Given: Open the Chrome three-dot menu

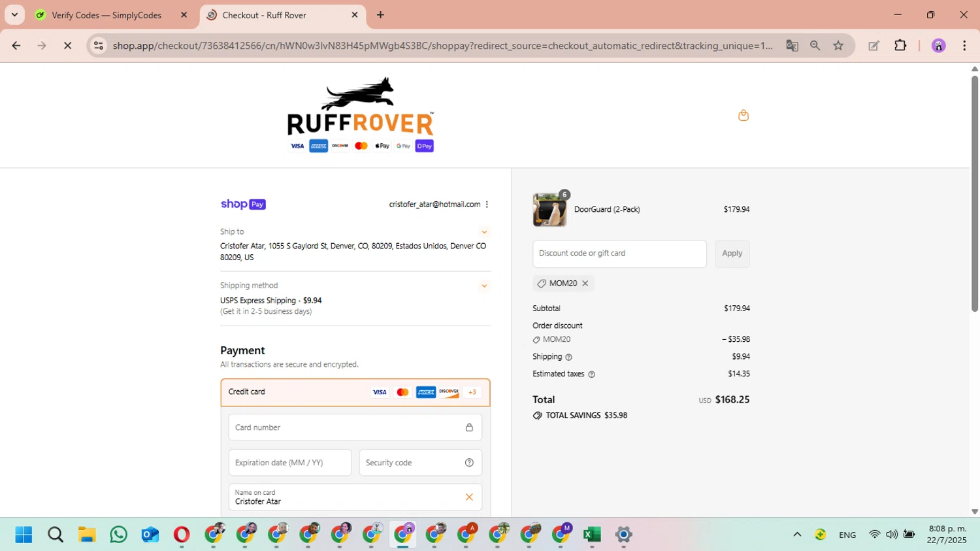Looking at the screenshot, I should [964, 46].
